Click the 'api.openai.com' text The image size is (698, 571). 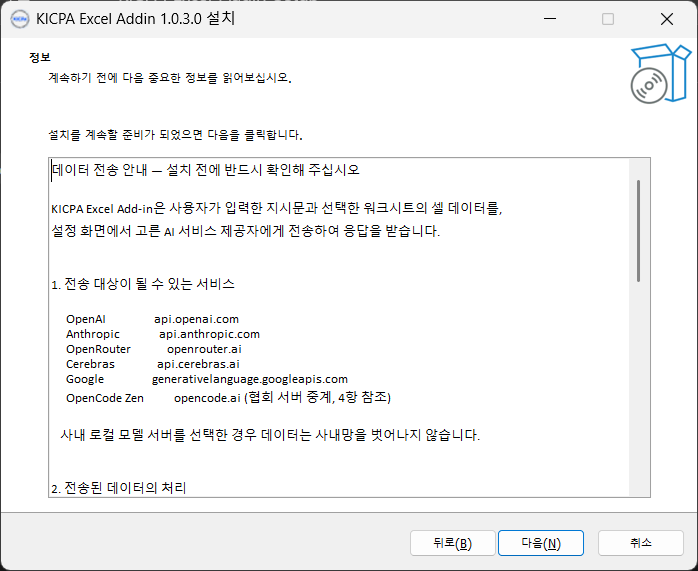tap(196, 319)
